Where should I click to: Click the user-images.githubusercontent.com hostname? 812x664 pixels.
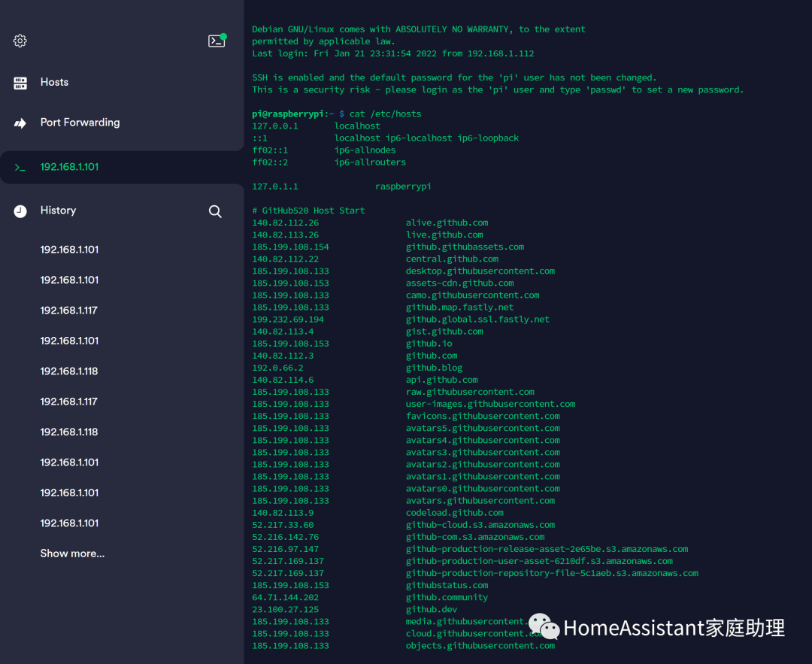coord(491,404)
